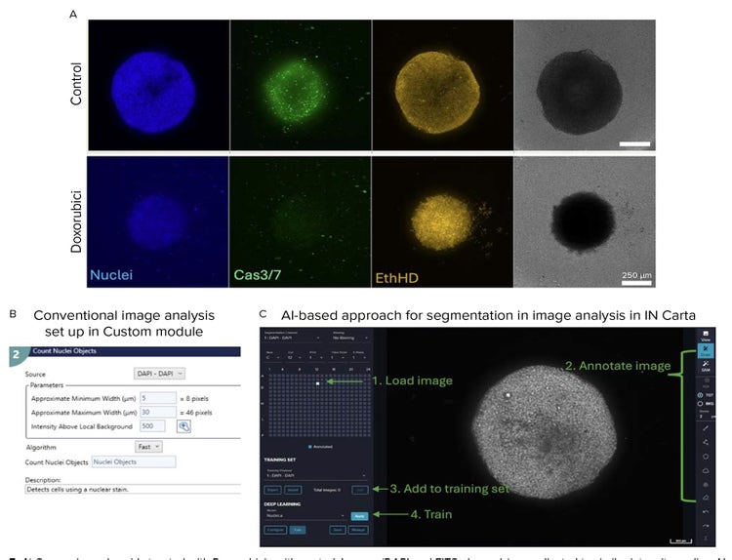Select the TGT target radio button
732x560 pixels.
tap(700, 395)
